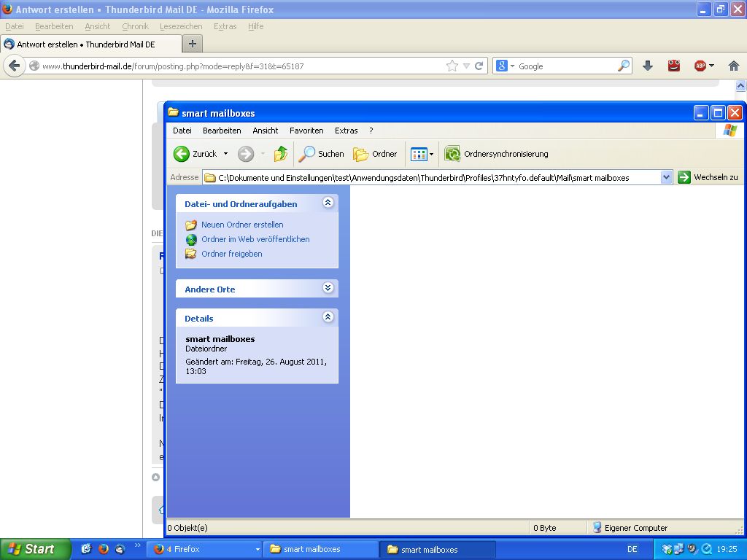Click Neuen Ordner erstellen
Viewport: 747px width, 560px height.
[x=242, y=225]
